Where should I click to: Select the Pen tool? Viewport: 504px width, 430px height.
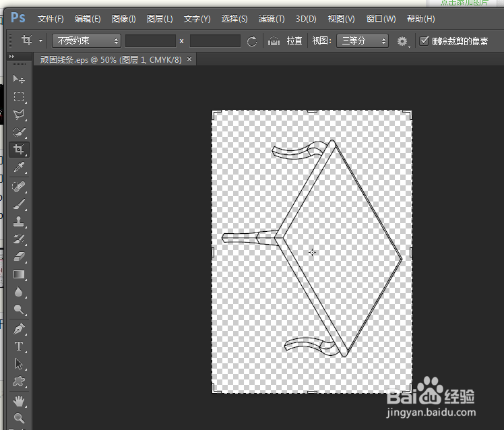point(19,329)
